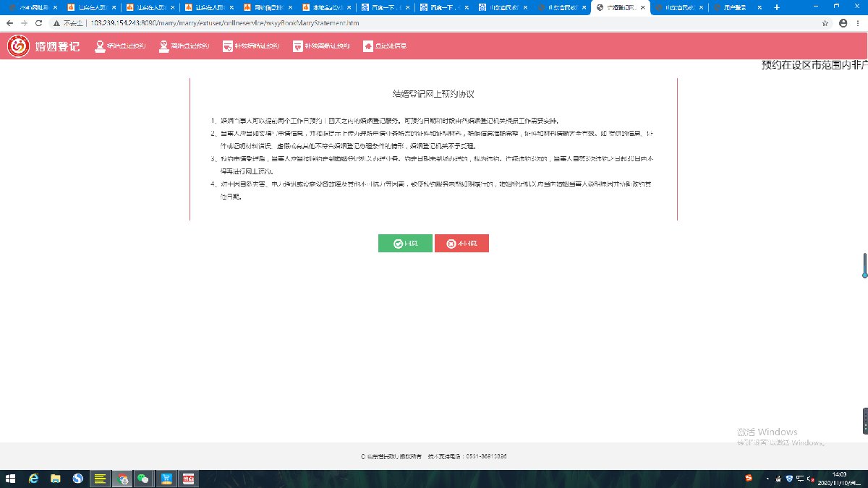Screen dimensions: 868x488
Task: Click the blue thermometer widget at the right edge
Action: 864,266
